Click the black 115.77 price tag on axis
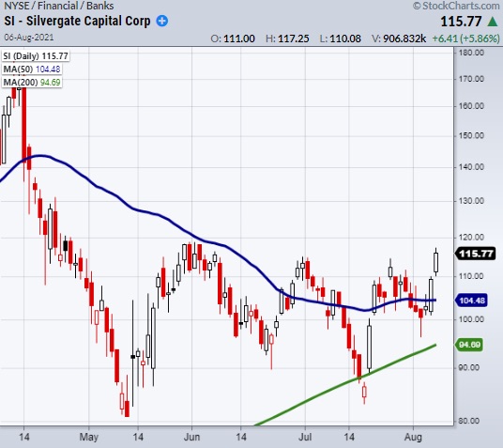 [476, 254]
